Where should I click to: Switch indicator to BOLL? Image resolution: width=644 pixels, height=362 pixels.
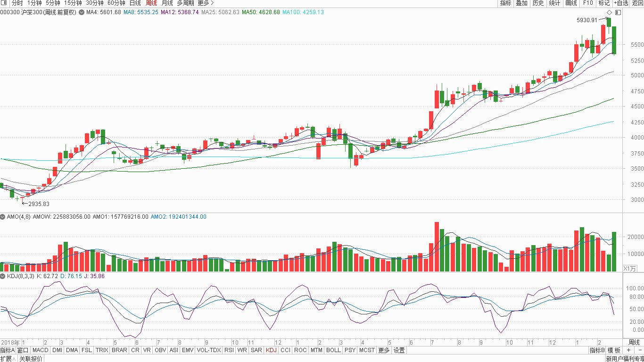tap(333, 350)
